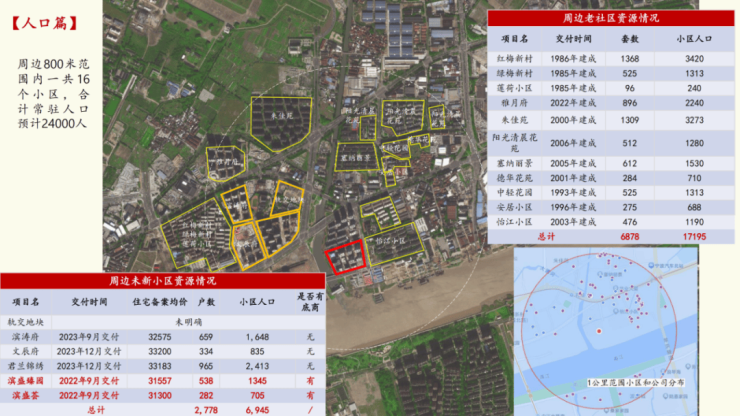The width and height of the screenshot is (740, 416).
Task: Select the 2240 population value
Action: click(694, 103)
